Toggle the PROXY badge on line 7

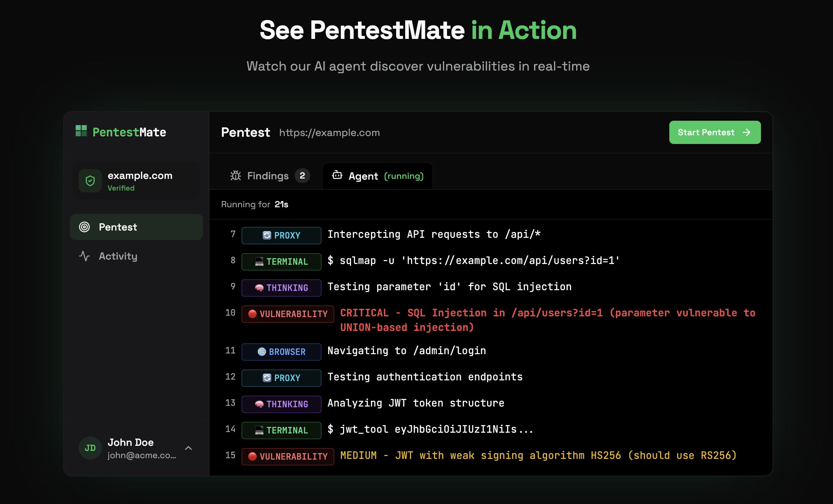(281, 235)
